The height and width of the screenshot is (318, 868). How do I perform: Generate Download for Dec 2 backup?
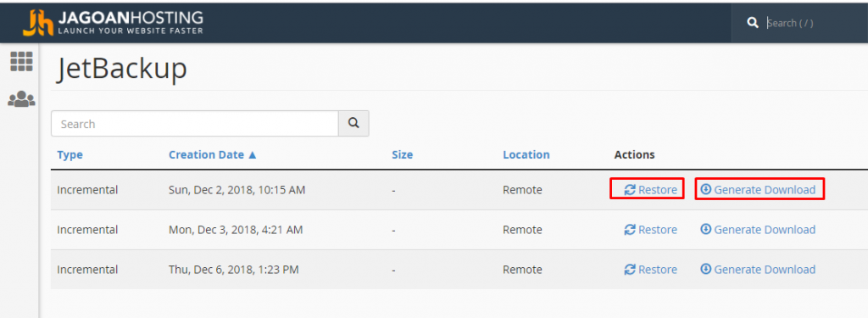(758, 190)
